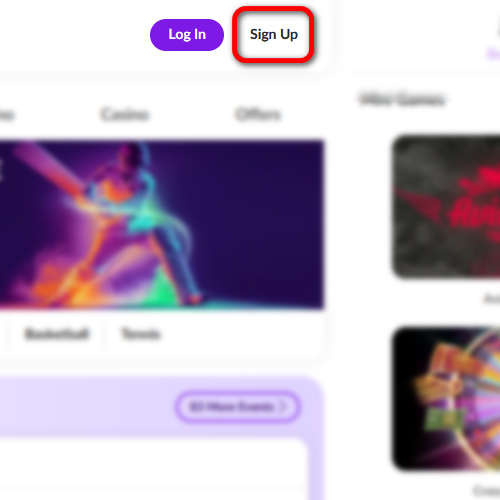The image size is (500, 500).
Task: Click the chevron arrow in More Events button
Action: pos(284,407)
